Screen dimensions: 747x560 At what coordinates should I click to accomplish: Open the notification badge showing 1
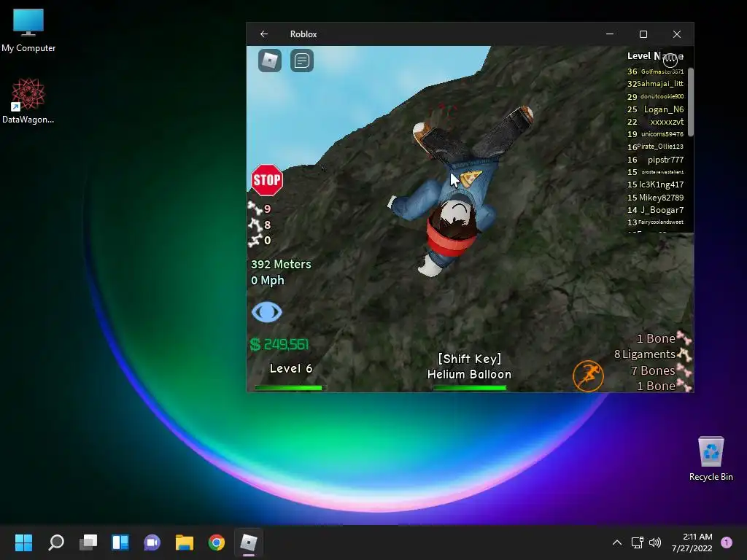click(727, 542)
